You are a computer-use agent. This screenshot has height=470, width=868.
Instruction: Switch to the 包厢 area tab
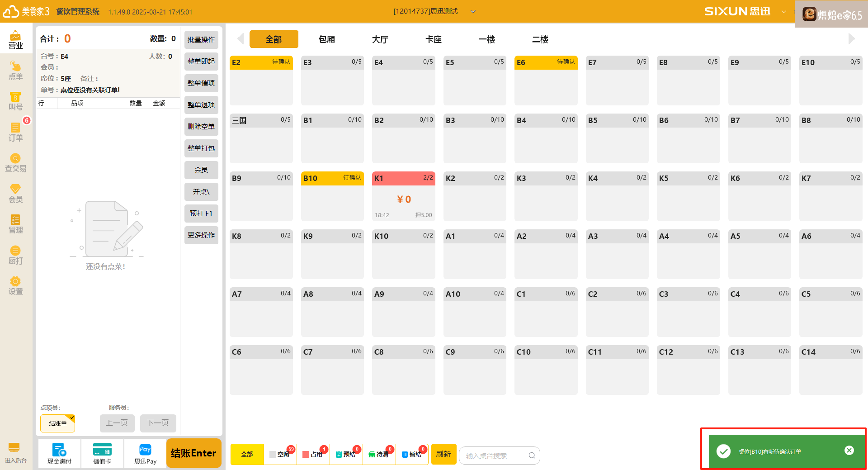(x=327, y=39)
